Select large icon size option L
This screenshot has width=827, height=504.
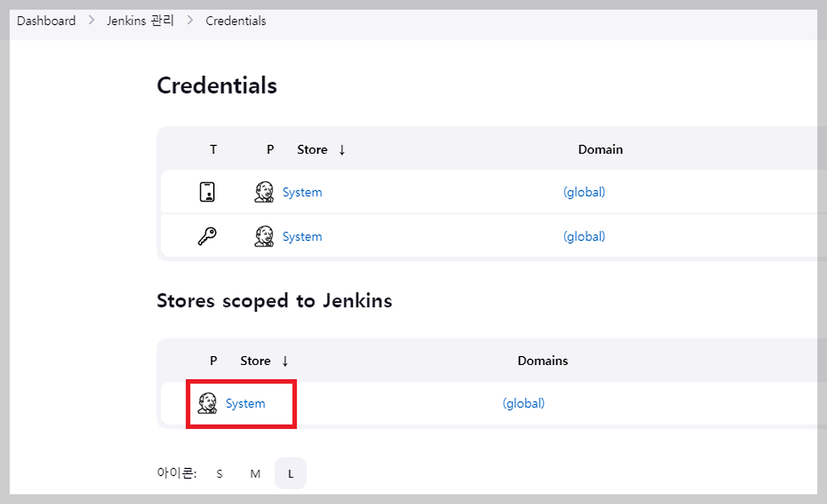290,473
